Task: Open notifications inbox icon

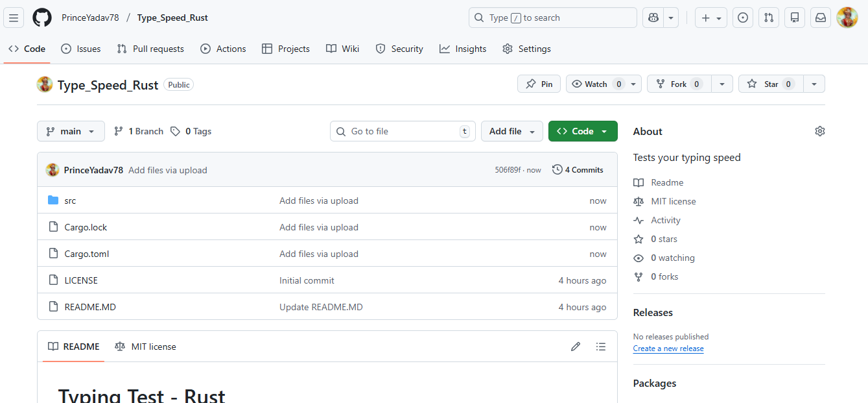Action: tap(821, 18)
